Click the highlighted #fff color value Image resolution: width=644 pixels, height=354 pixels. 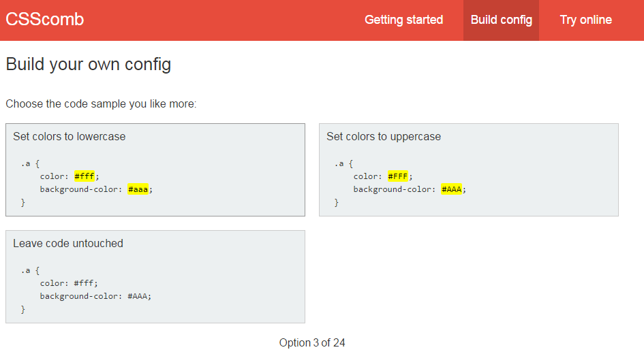tap(85, 176)
